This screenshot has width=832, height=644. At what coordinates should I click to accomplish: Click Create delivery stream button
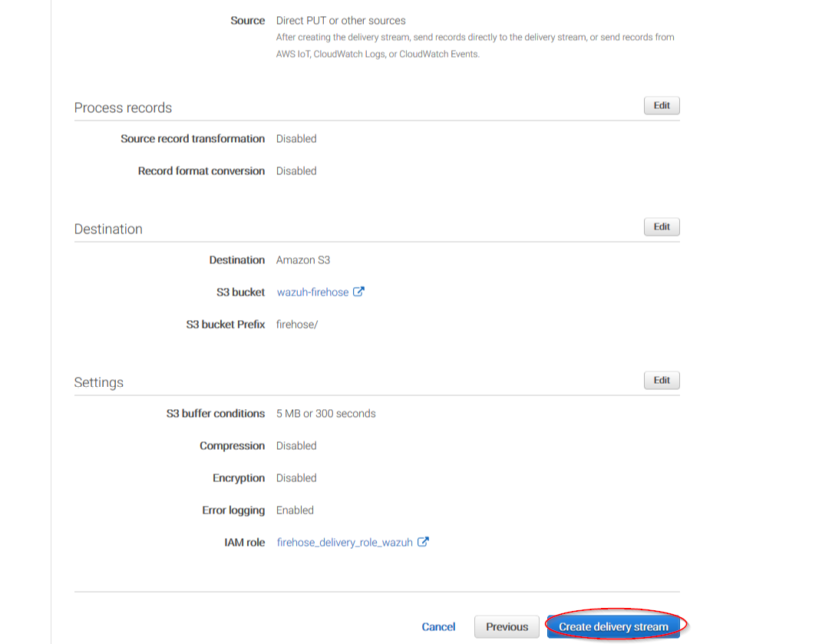613,627
